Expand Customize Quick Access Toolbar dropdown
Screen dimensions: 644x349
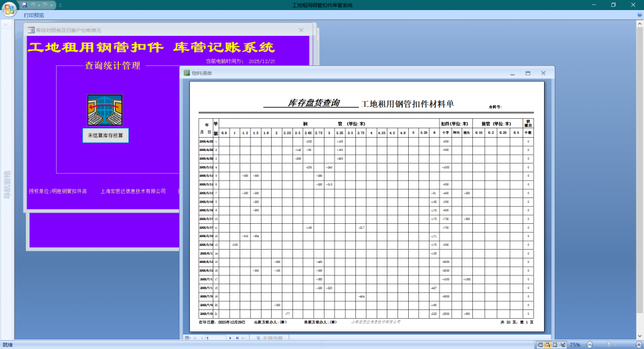coord(60,4)
